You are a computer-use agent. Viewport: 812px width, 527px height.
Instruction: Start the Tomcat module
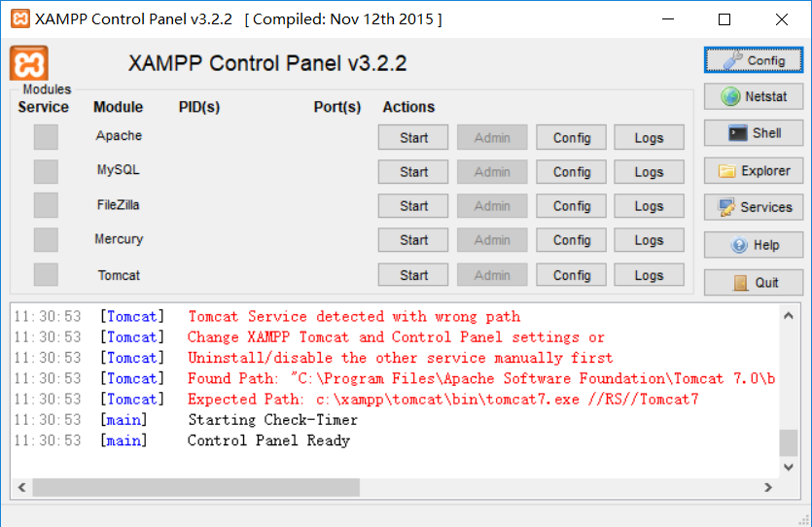pos(413,275)
